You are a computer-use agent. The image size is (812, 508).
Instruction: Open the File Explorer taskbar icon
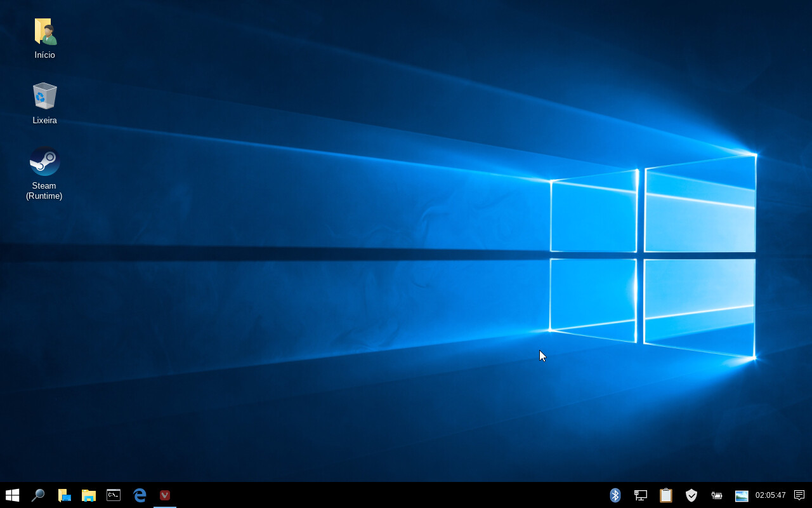[89, 495]
